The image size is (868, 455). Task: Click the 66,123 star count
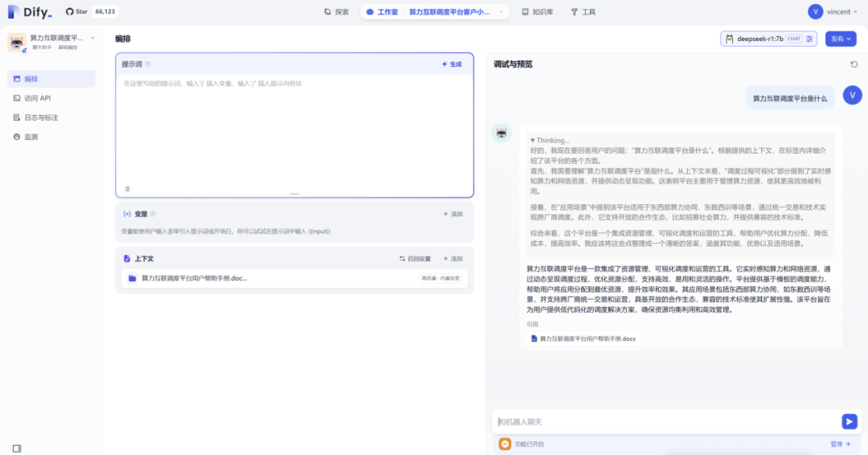(x=105, y=11)
